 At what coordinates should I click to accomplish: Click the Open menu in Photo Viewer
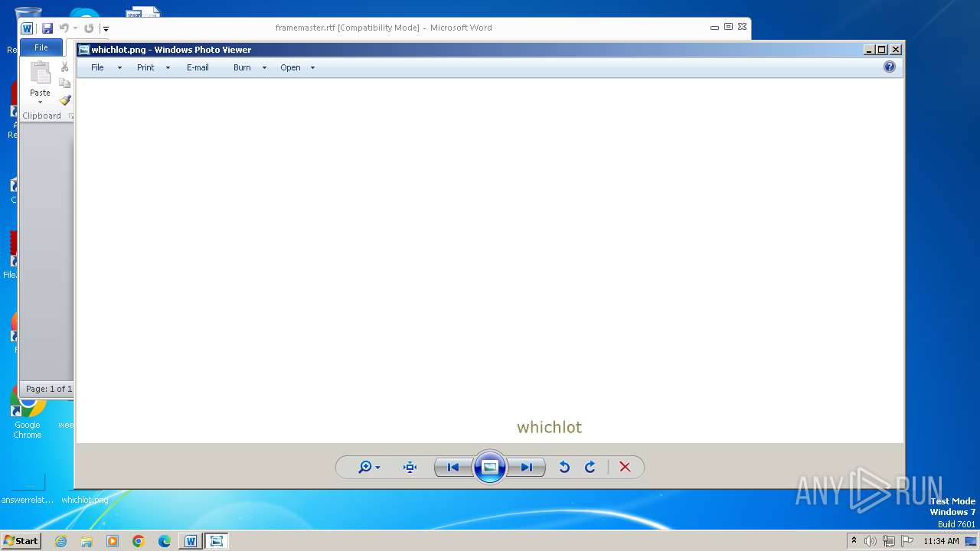coord(290,67)
